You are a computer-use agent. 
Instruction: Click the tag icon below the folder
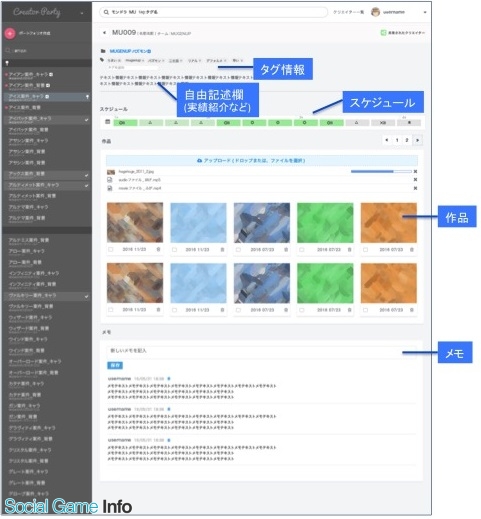[x=102, y=60]
